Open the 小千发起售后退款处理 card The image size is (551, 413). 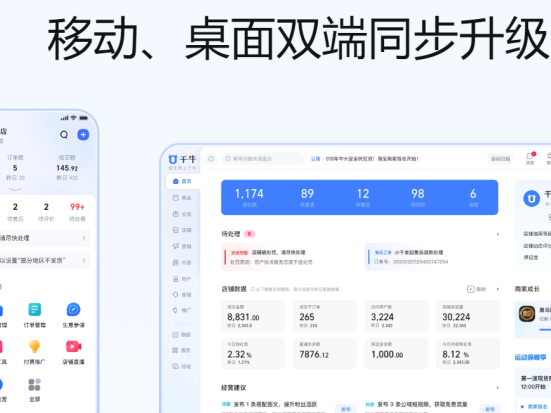point(432,257)
